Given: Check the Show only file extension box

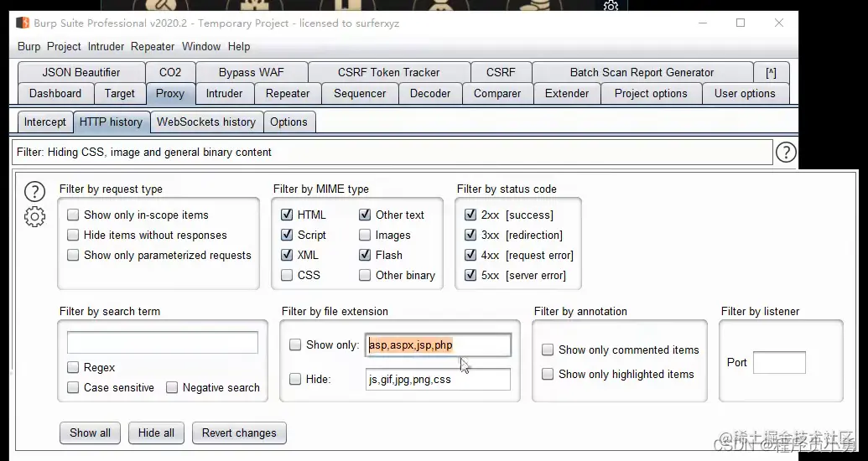Looking at the screenshot, I should pos(295,344).
